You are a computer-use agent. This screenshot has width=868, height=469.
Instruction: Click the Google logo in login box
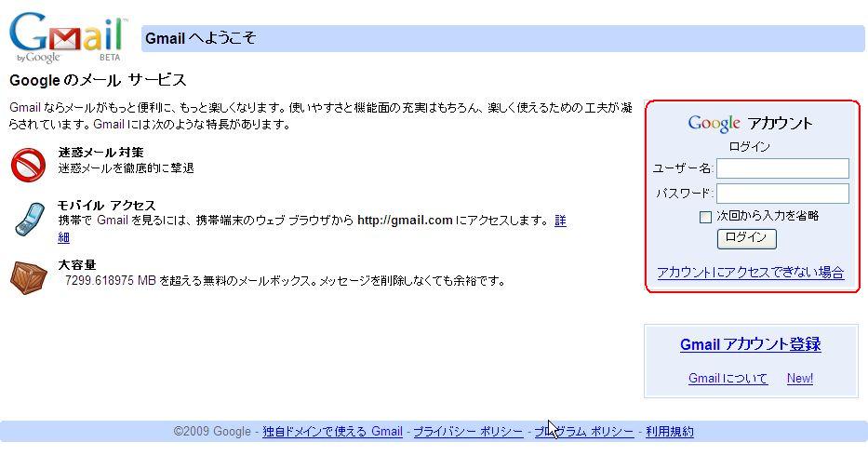pos(714,124)
